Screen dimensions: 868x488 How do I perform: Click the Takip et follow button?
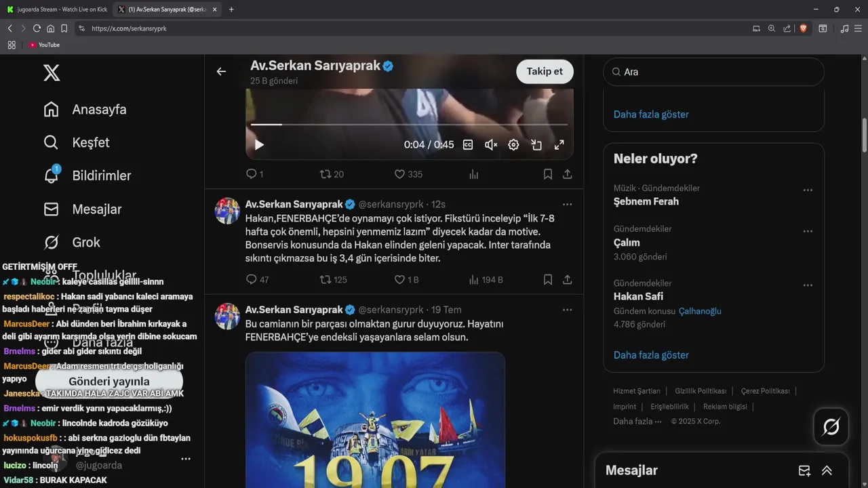(x=545, y=71)
